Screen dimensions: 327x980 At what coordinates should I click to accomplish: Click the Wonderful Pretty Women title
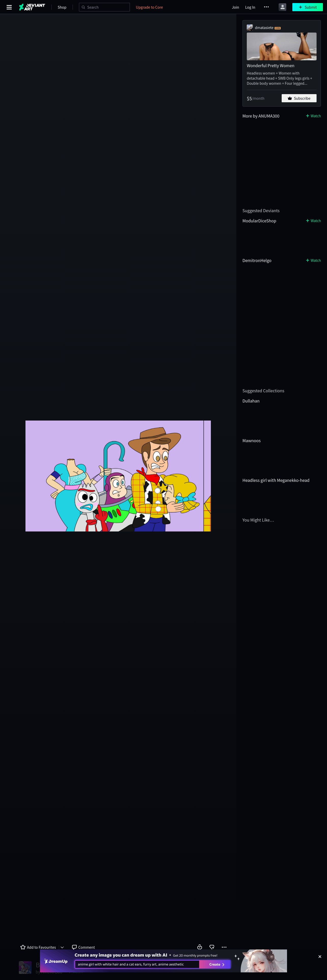270,66
